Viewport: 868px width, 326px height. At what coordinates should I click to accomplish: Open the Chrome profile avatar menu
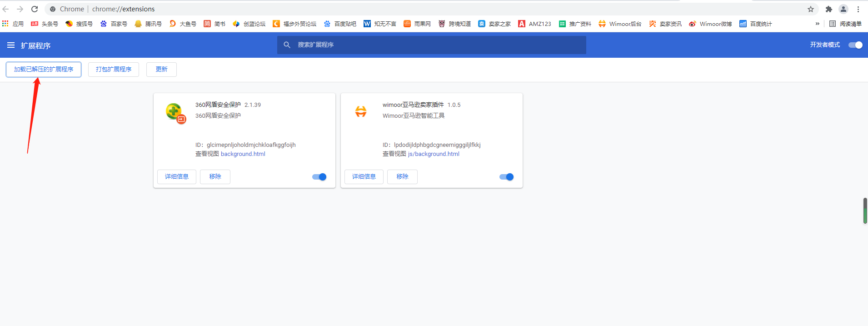(843, 9)
